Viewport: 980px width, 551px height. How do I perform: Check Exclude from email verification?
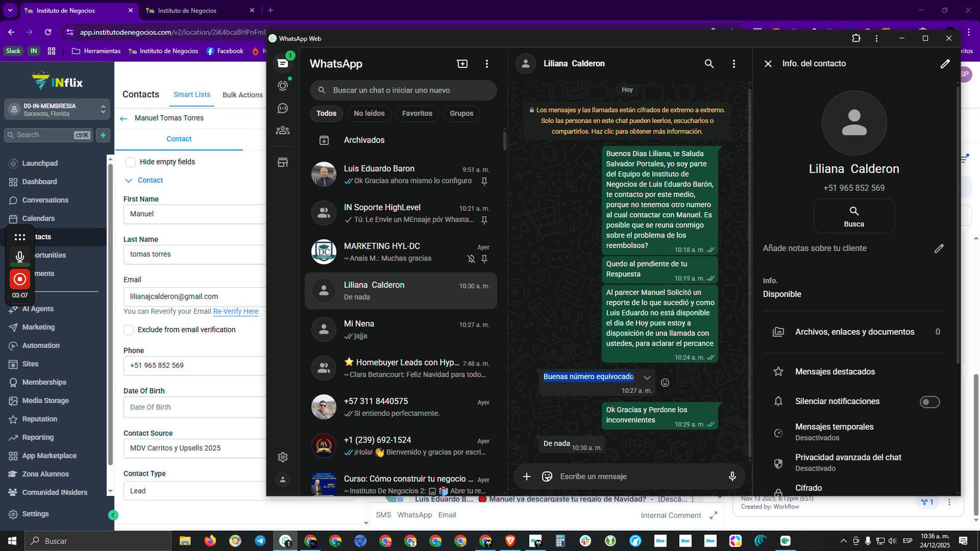129,329
